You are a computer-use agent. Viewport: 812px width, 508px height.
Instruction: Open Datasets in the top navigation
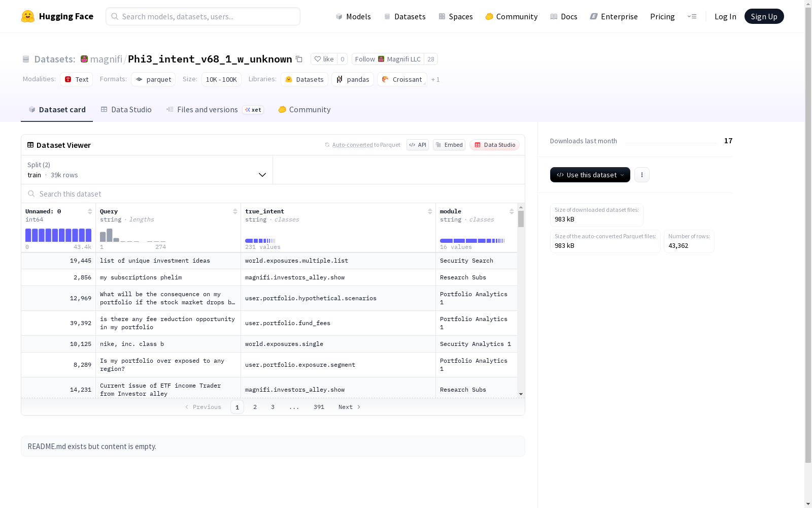click(x=404, y=16)
